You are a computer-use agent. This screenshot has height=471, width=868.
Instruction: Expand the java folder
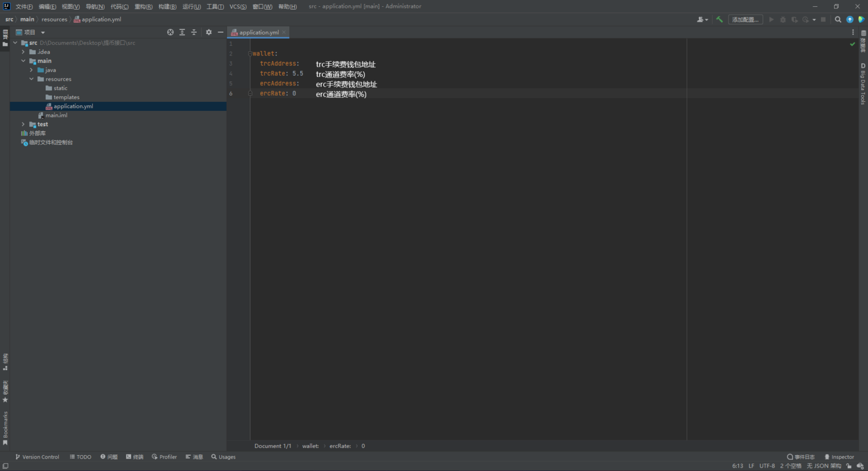click(x=31, y=70)
